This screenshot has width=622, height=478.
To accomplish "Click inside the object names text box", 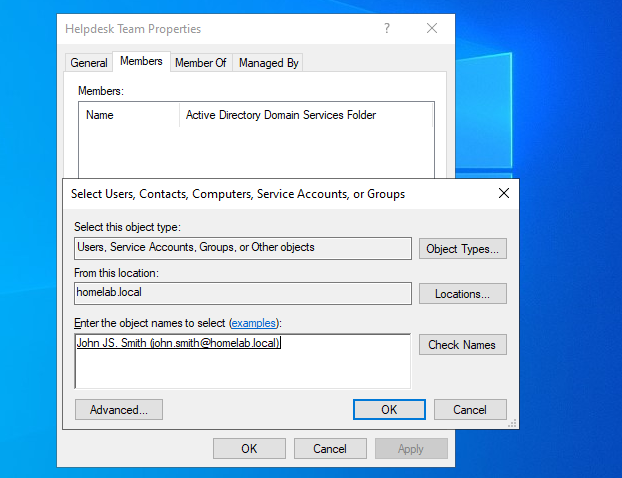I will 242,361.
